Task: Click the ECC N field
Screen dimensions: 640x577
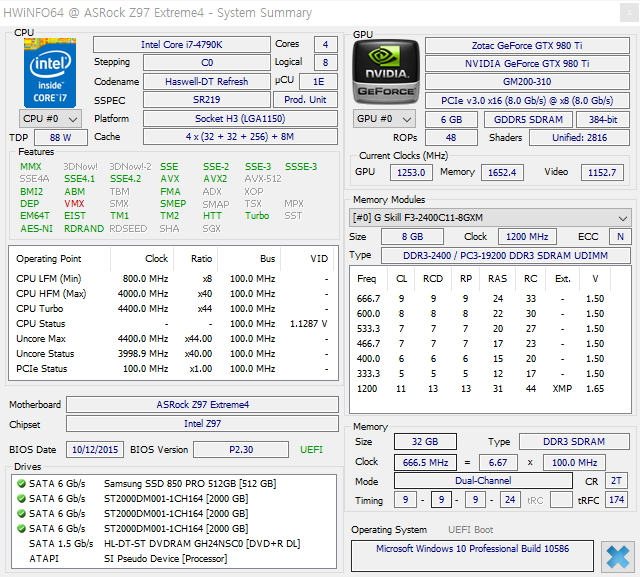Action: (620, 237)
